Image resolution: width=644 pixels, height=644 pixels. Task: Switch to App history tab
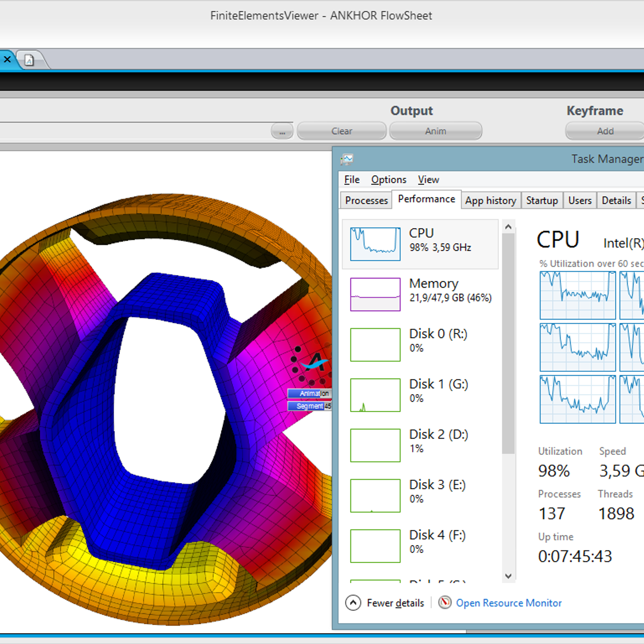click(491, 200)
